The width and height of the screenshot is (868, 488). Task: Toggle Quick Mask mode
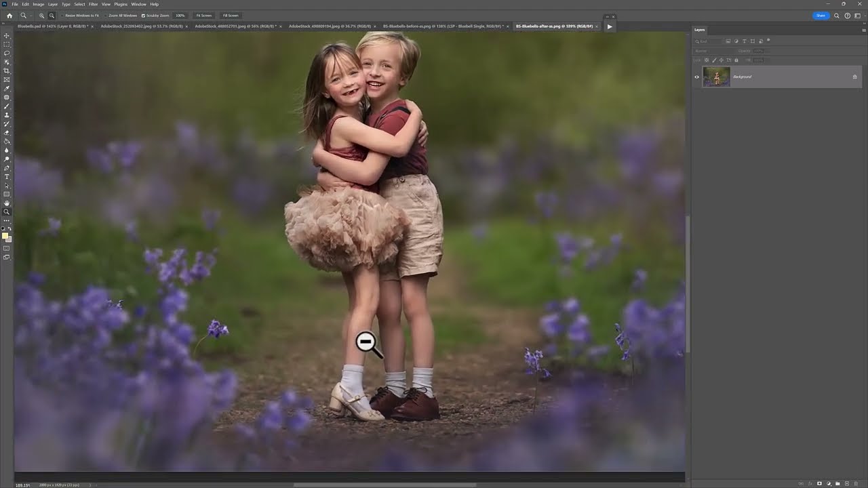[7, 248]
